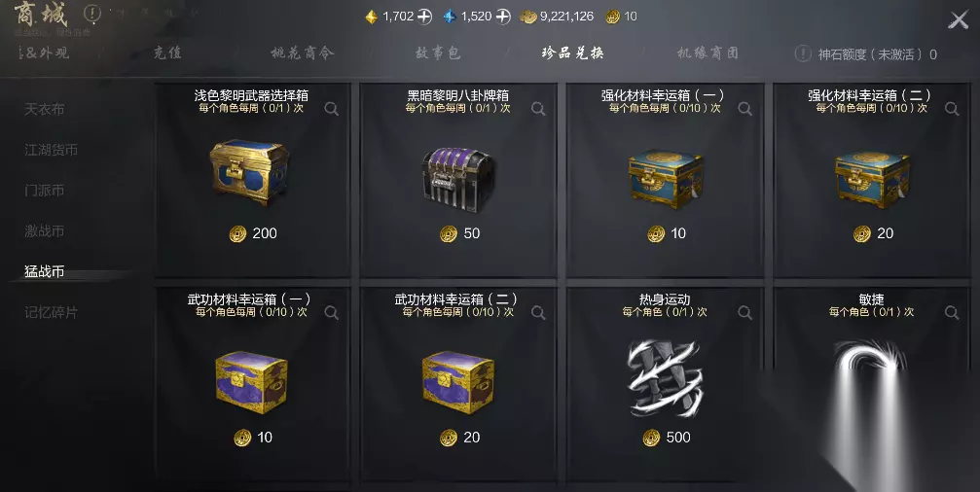The image size is (980, 492).
Task: Add blue diamonds with the plus icon
Action: (x=503, y=17)
